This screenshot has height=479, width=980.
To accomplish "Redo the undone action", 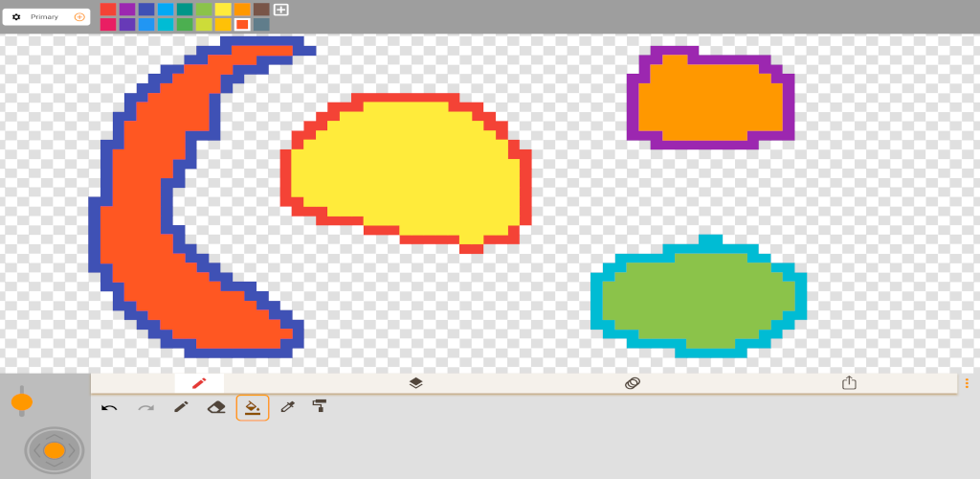I will tap(145, 408).
